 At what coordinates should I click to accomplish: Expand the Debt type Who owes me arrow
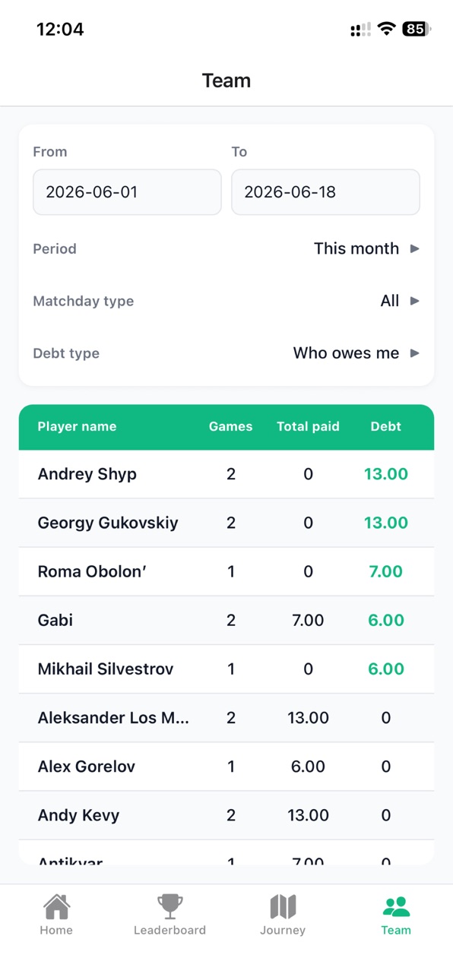pos(415,353)
